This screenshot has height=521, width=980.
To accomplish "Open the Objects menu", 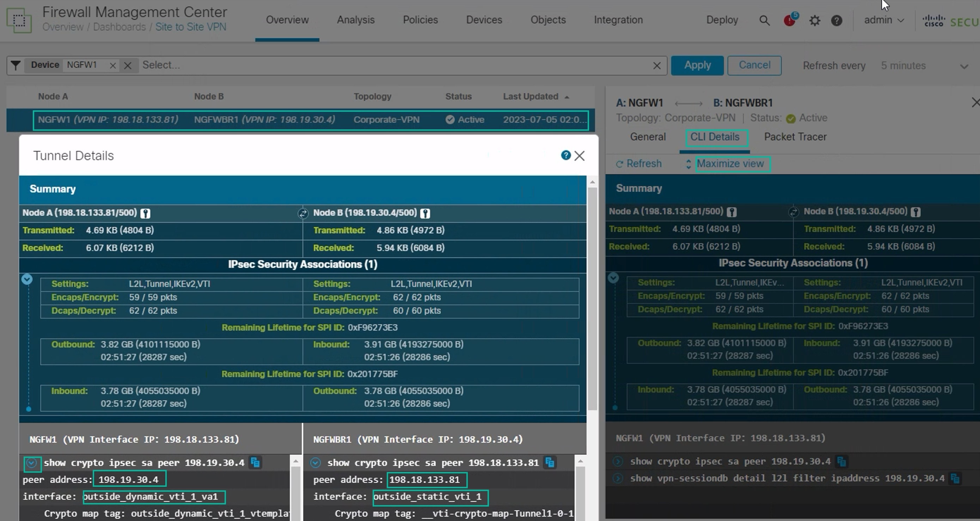I will pos(548,20).
